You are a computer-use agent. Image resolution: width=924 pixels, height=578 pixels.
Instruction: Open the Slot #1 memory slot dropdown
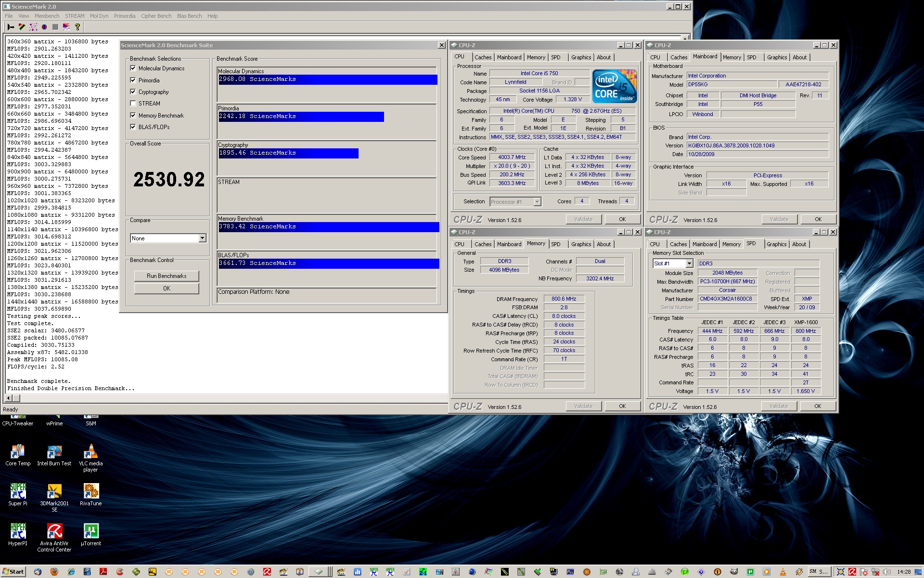coord(689,263)
